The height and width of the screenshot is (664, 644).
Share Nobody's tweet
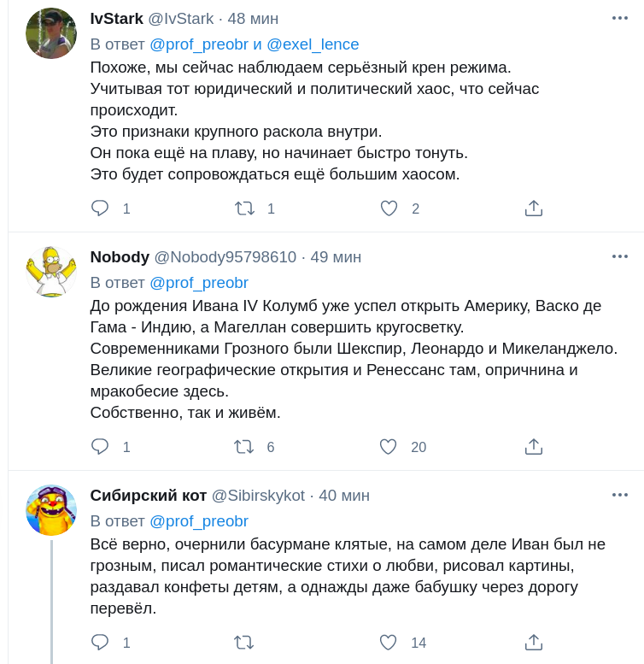pos(533,446)
